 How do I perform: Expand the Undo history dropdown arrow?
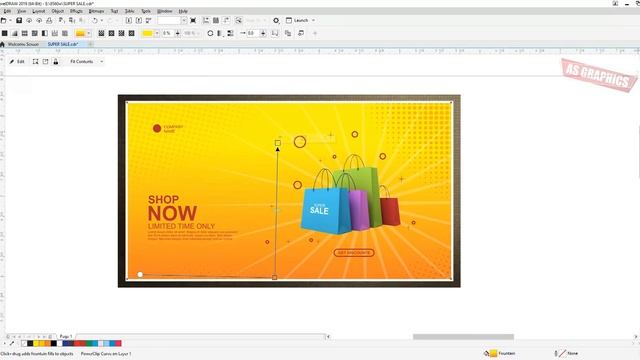(102, 20)
